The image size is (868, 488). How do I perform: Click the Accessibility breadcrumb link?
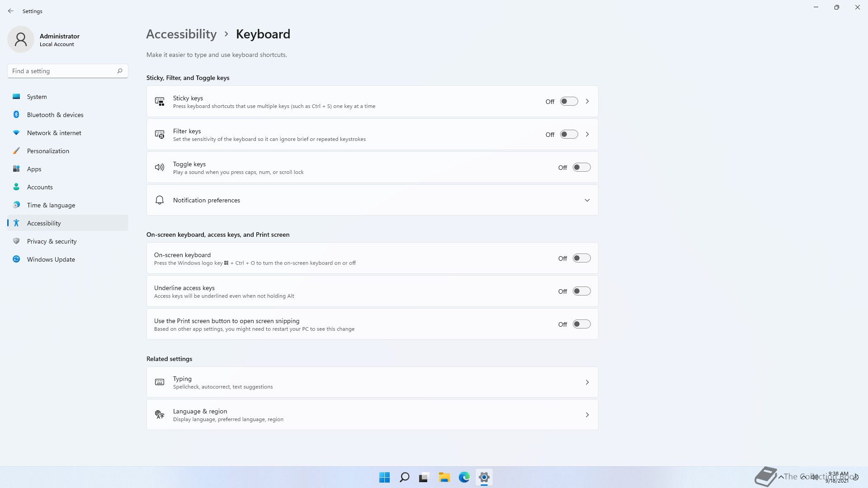point(181,34)
